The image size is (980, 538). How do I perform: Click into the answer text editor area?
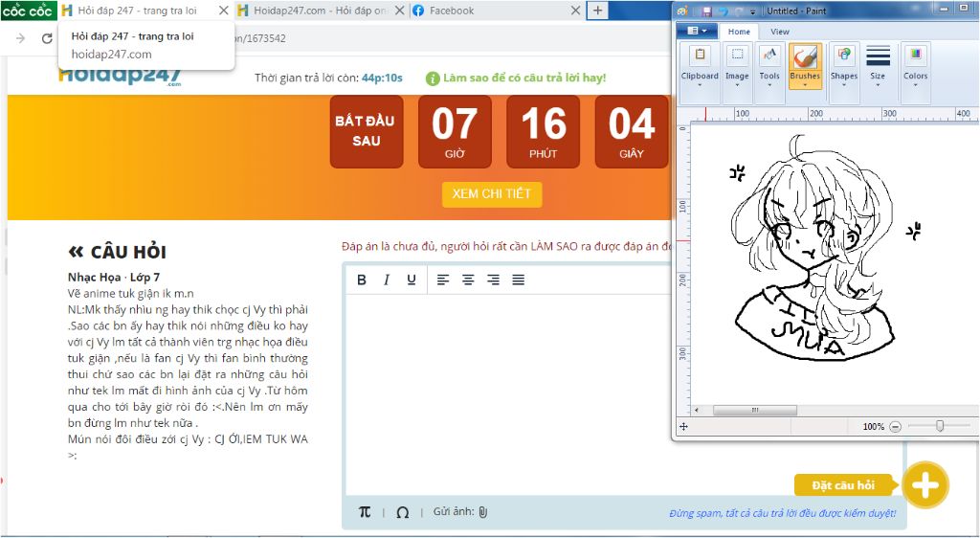coord(507,393)
